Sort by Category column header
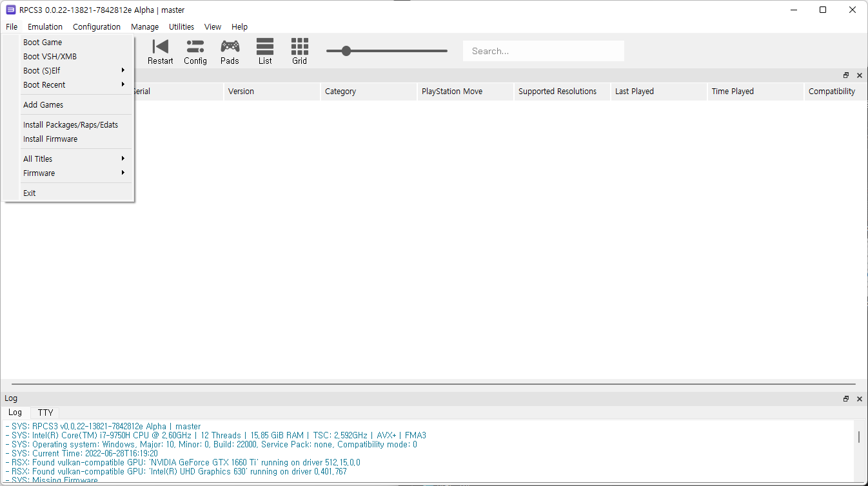The image size is (868, 486). (369, 92)
